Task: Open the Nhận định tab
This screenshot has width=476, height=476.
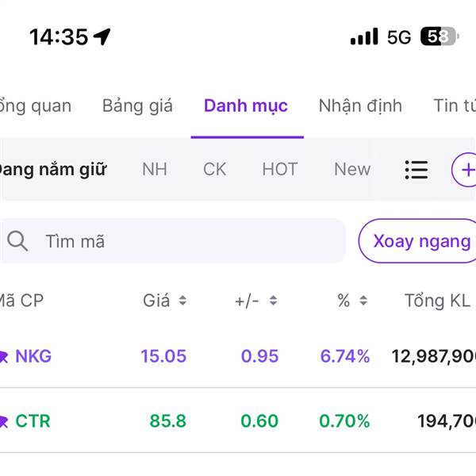Action: click(360, 106)
